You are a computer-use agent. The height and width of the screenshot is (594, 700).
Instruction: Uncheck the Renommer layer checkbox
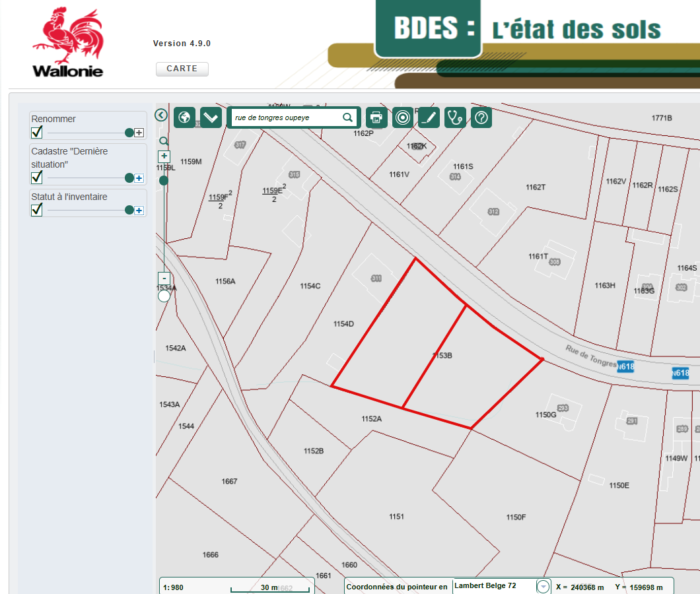pos(37,133)
